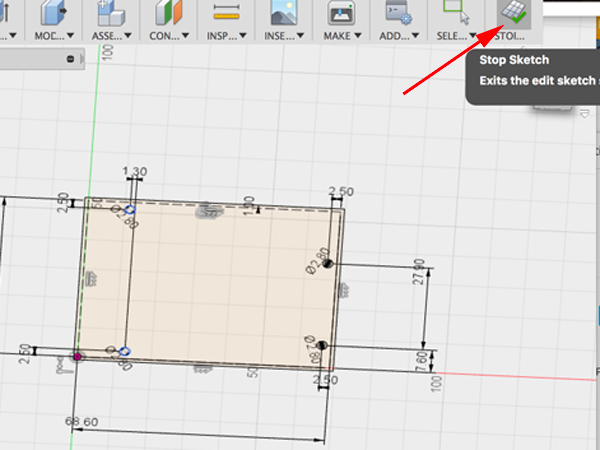Click the Make 3D print icon
The image size is (600, 450).
(341, 13)
